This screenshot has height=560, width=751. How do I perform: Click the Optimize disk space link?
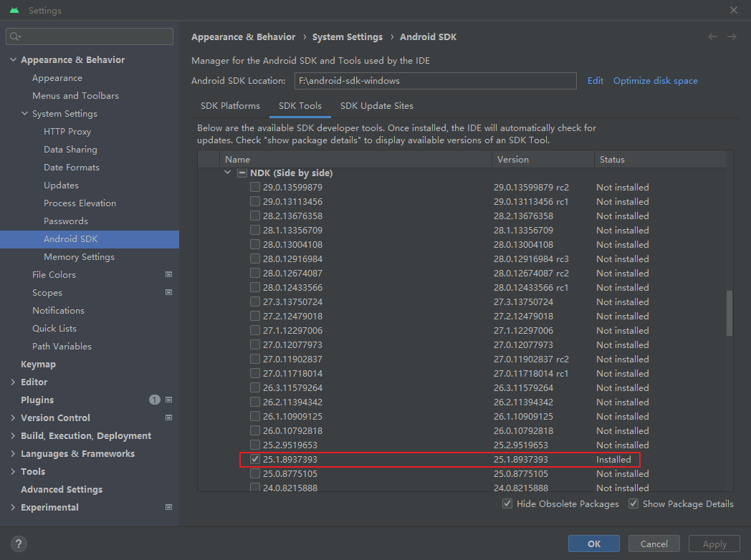pyautogui.click(x=655, y=81)
